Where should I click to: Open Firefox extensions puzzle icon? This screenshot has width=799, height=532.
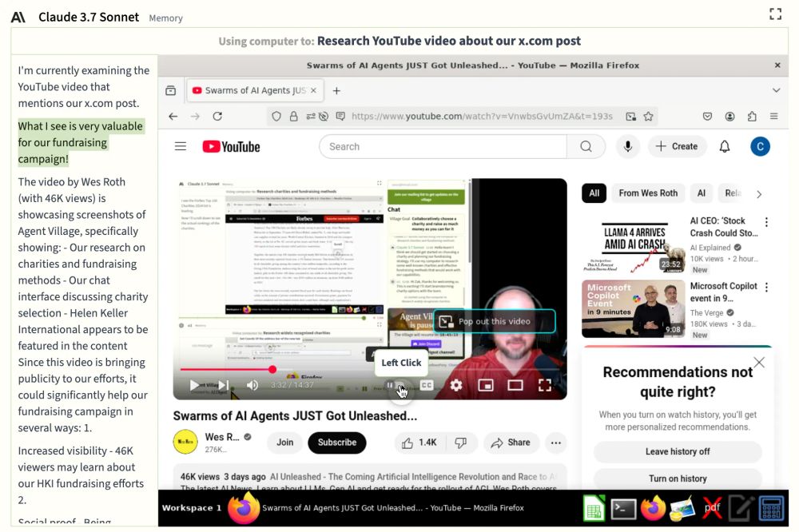(752, 116)
